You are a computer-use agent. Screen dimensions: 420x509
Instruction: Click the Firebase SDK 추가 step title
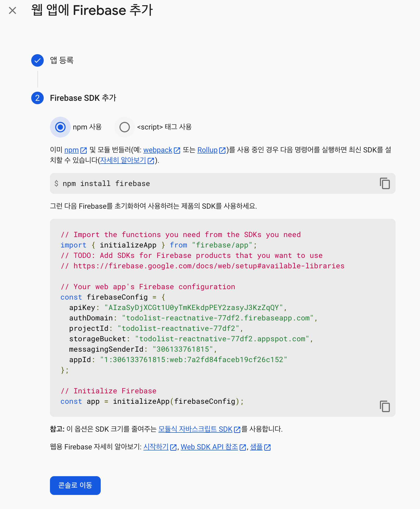83,98
